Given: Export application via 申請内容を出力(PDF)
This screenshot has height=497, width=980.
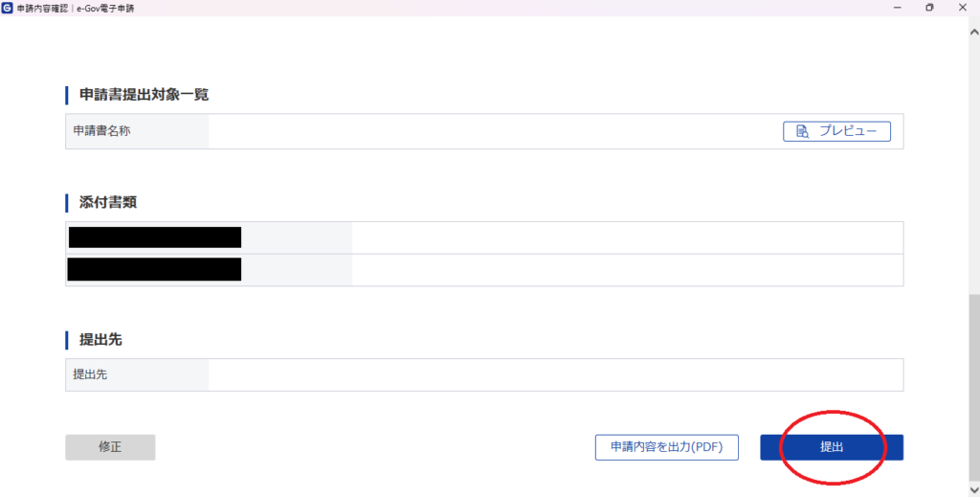Looking at the screenshot, I should (x=666, y=447).
